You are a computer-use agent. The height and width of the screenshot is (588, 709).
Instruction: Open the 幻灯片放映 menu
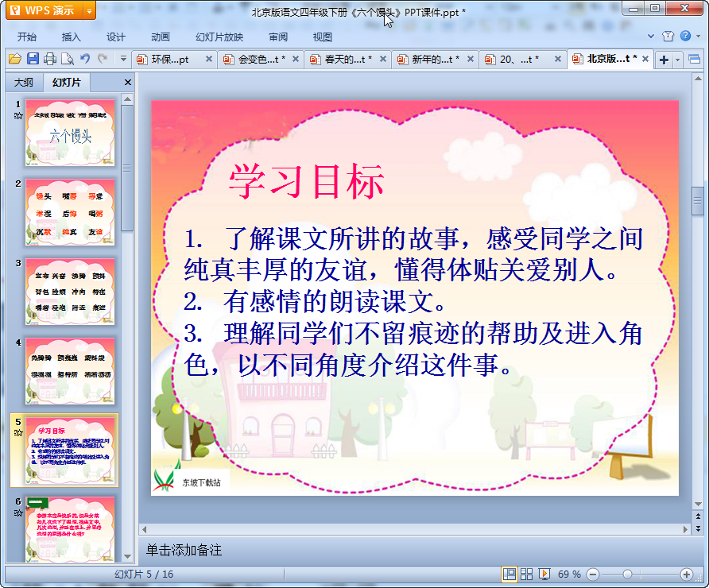[219, 37]
